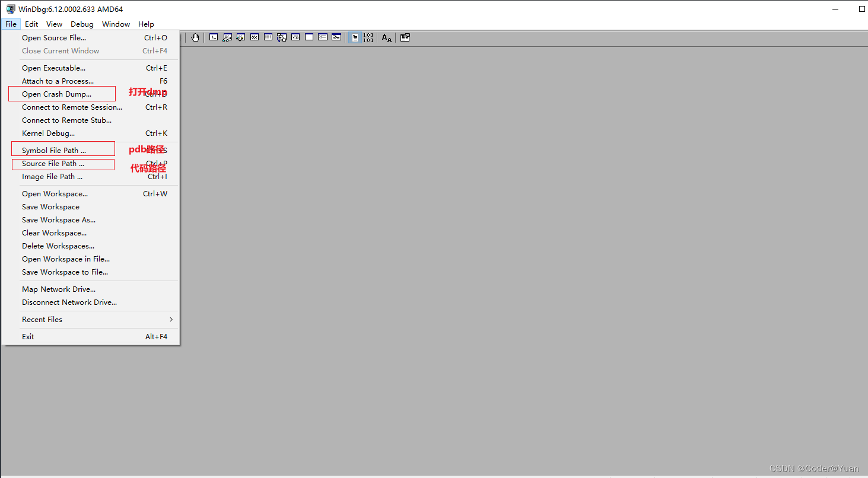Select Image File Path ... entry

click(90, 177)
